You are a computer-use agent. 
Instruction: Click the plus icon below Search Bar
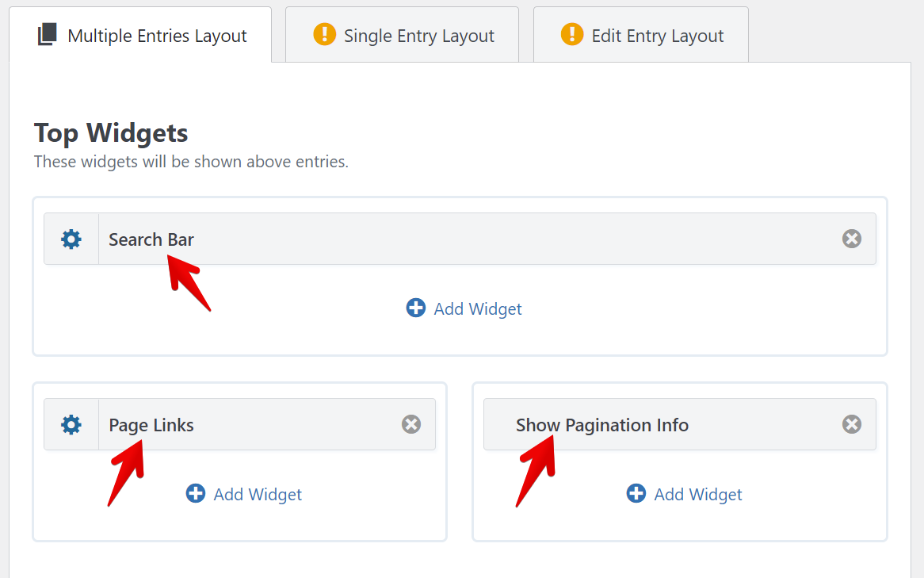pos(416,308)
